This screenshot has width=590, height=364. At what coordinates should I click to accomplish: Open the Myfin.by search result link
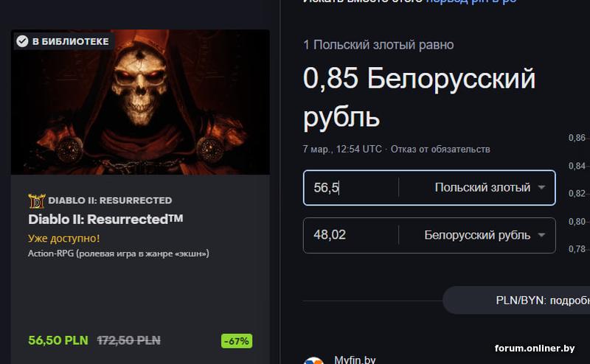(355, 360)
